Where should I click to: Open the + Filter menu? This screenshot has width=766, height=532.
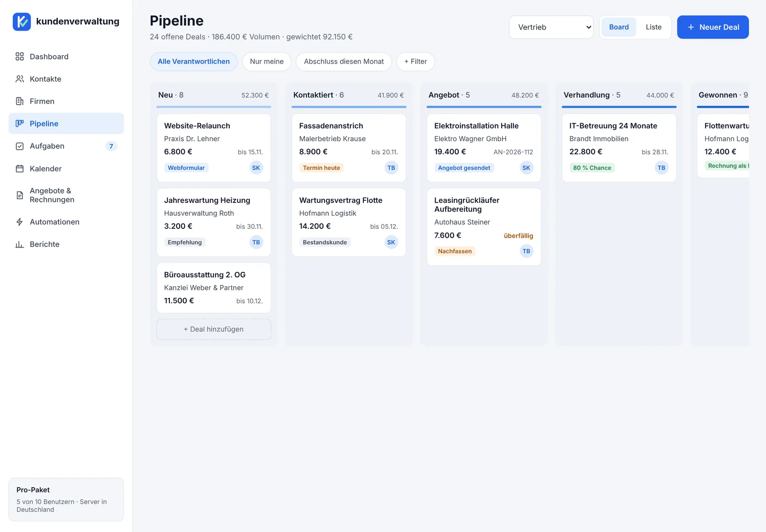pos(416,62)
